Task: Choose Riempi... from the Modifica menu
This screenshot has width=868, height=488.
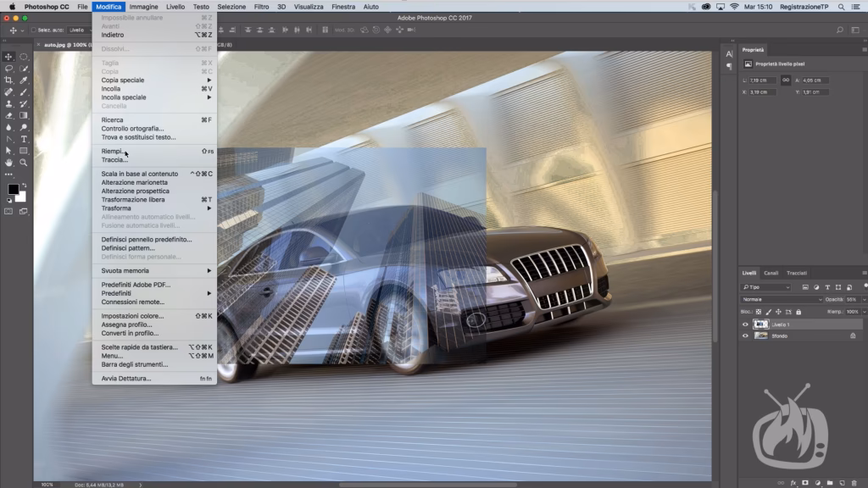Action: (112, 151)
